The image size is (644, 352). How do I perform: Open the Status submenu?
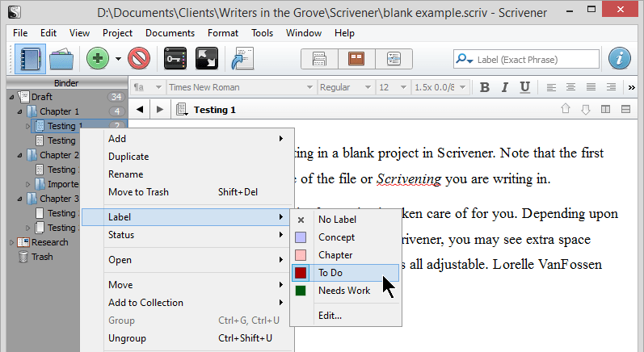coord(187,235)
